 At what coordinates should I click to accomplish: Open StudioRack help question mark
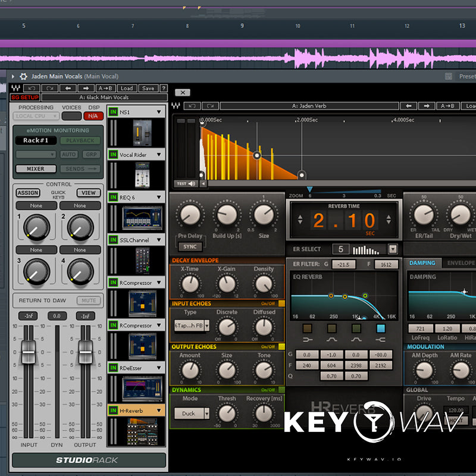(164, 88)
